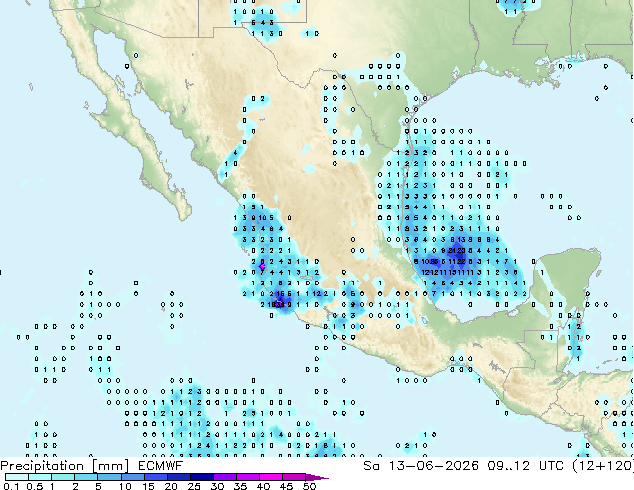634x490 pixels.
Task: Select the legend swatch between 30 and 35
Action: (224, 477)
